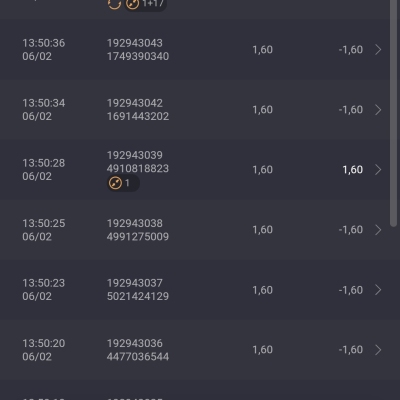Click the orange free-spin badge under 4910818823
400x400 pixels.
[123, 183]
